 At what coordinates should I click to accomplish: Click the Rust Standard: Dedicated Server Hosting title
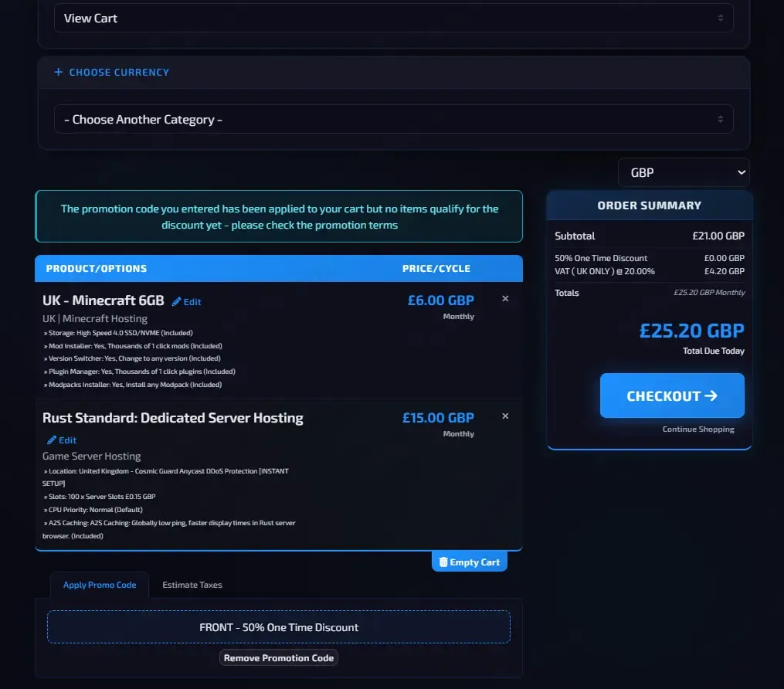tap(173, 418)
